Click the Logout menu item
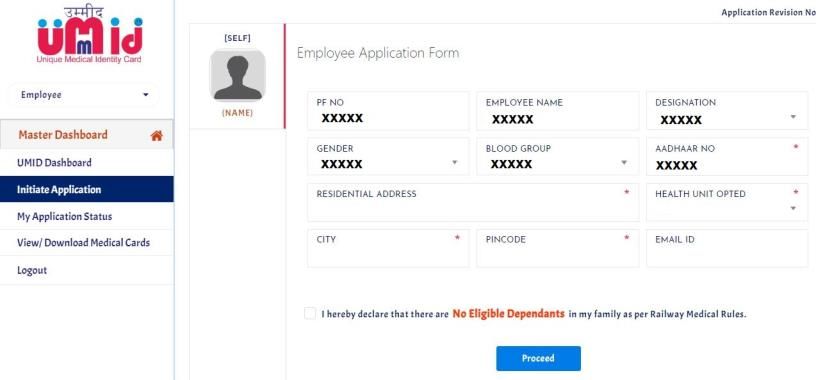The width and height of the screenshot is (816, 380). [x=86, y=270]
